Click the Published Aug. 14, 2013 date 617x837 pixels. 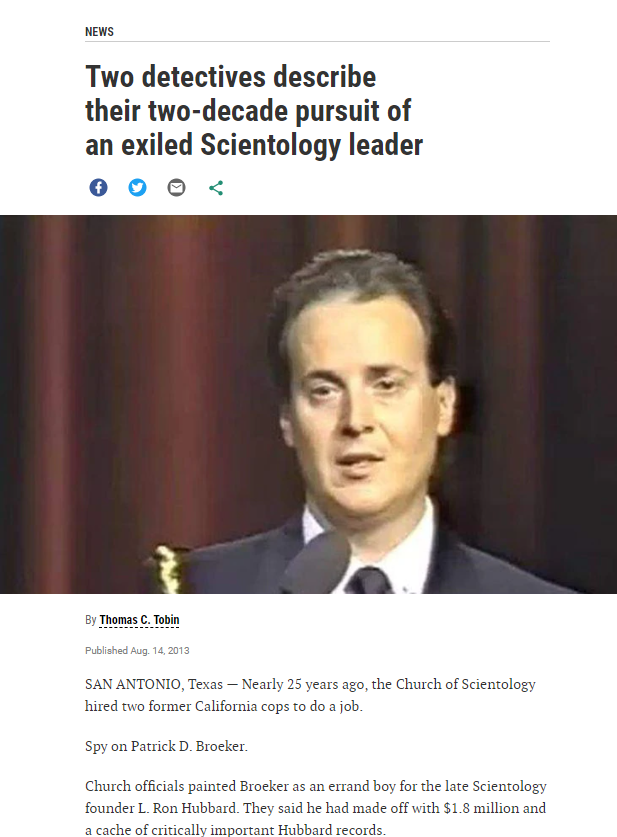click(x=137, y=650)
